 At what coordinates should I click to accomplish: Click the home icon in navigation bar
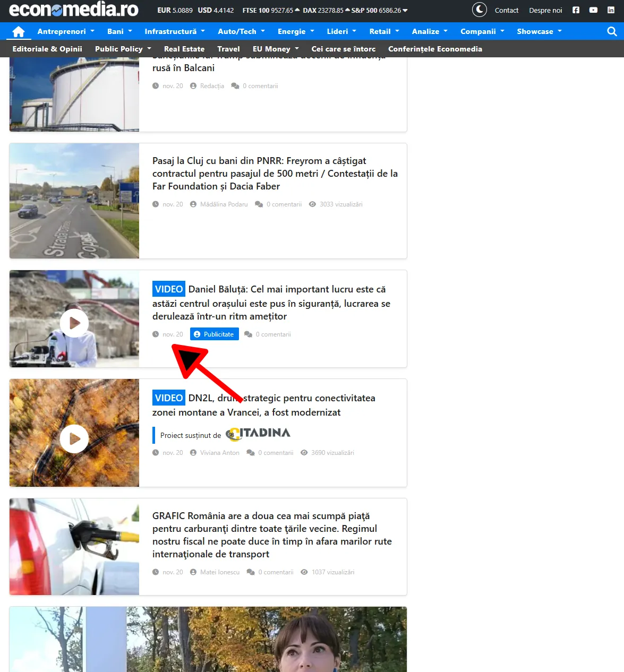pos(19,32)
